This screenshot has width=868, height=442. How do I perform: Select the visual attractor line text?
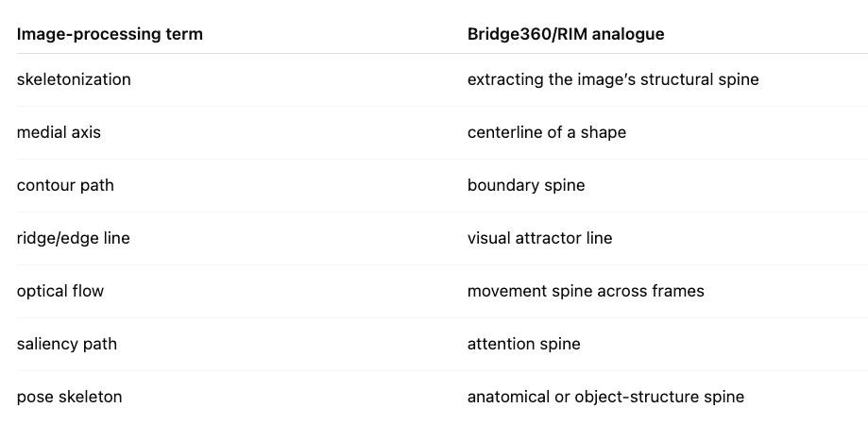[539, 238]
